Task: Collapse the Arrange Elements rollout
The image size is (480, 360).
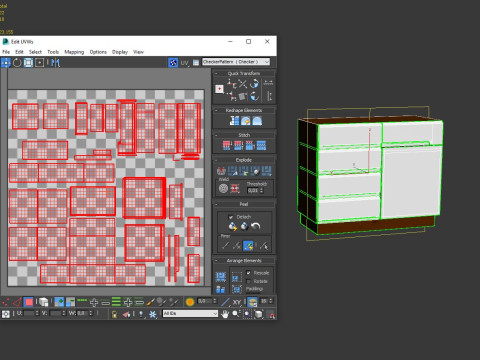Action: tap(244, 261)
